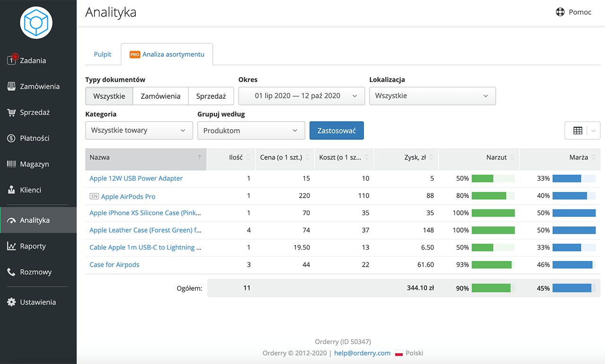Click the help@orderry.com email link
The width and height of the screenshot is (605, 364).
(363, 353)
